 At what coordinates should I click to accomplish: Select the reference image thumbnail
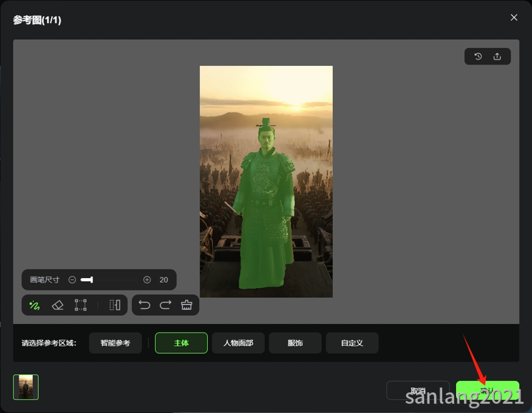pyautogui.click(x=26, y=387)
